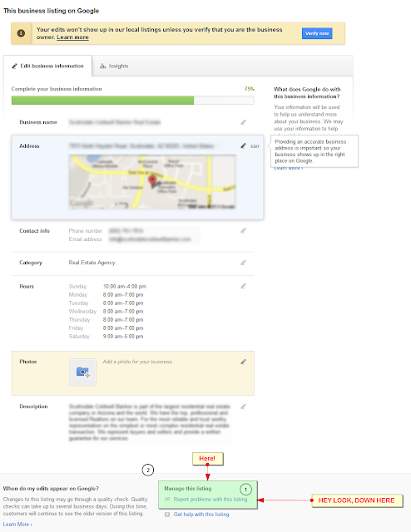The width and height of the screenshot is (411, 532).
Task: Click the Email address label
Action: [85, 239]
